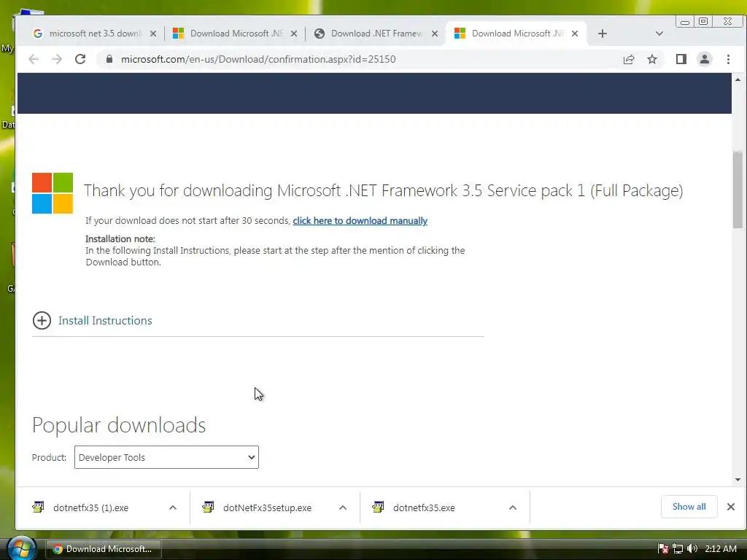Close the downloads bar

click(731, 507)
